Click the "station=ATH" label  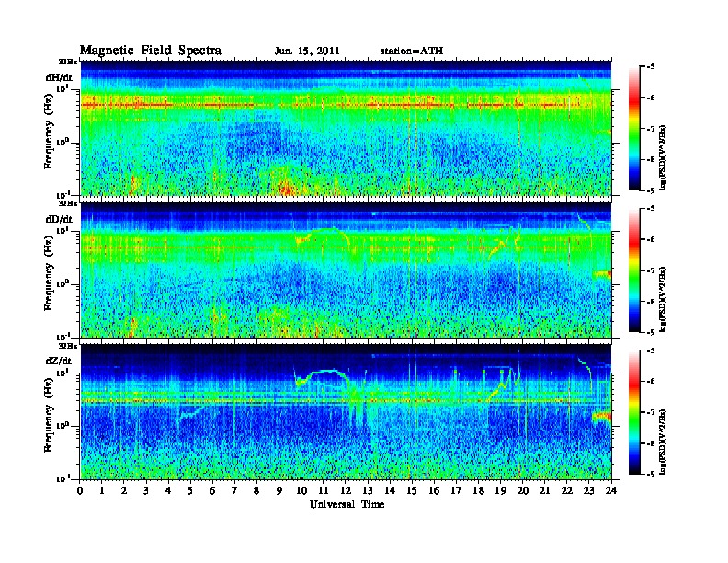tap(412, 52)
